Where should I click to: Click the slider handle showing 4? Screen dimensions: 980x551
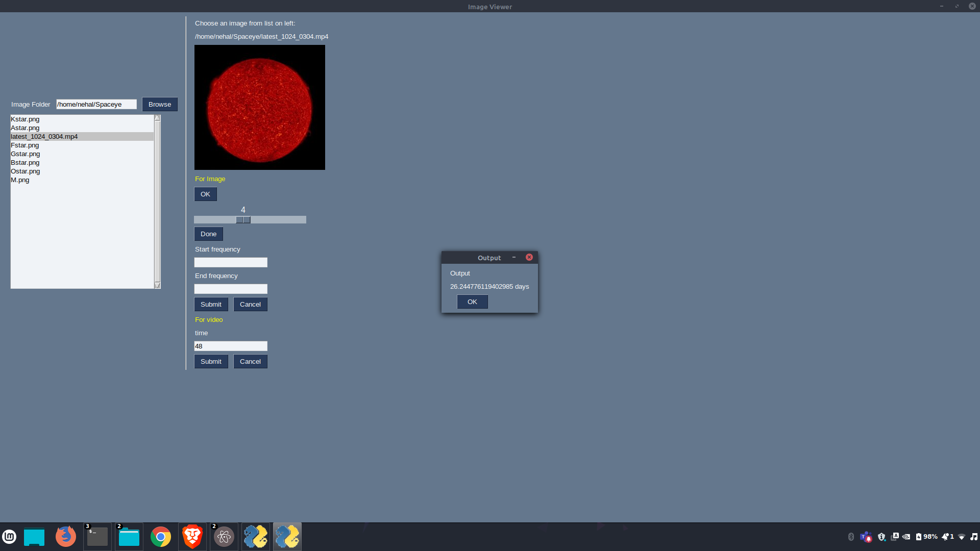tap(243, 220)
